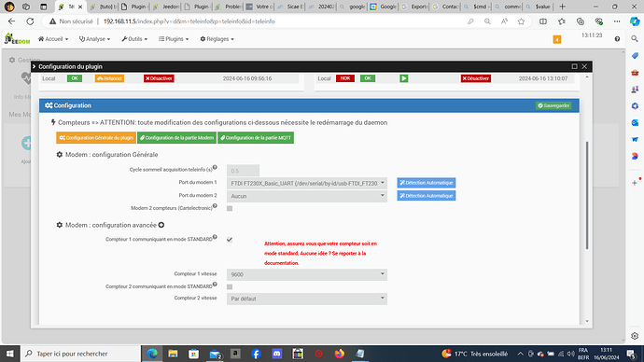
Task: Collapse the Configuration du plugin title chevron
Action: [35, 66]
